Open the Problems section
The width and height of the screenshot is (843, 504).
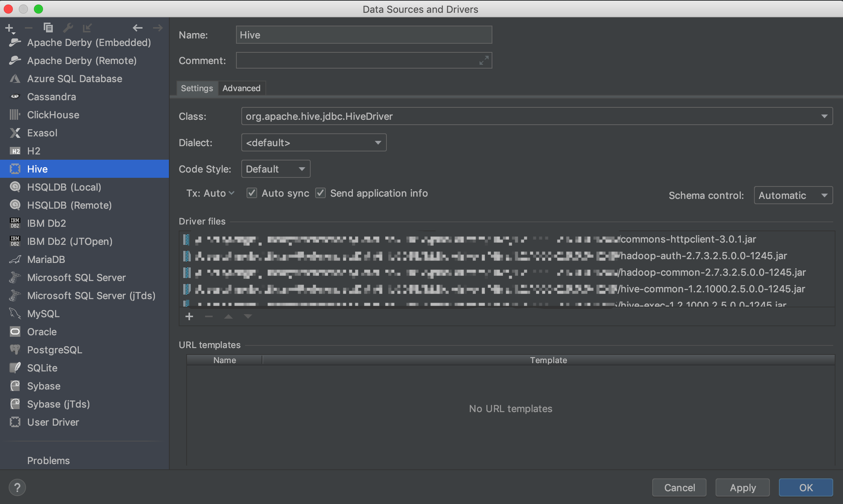[48, 461]
